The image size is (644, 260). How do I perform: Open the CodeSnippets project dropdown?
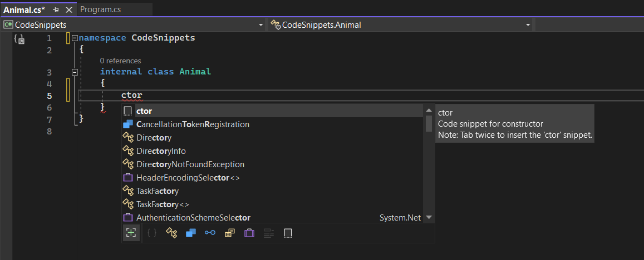point(134,25)
